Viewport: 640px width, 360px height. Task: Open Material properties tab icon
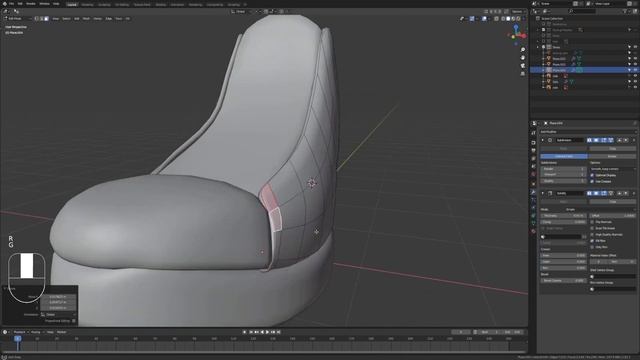point(533,231)
